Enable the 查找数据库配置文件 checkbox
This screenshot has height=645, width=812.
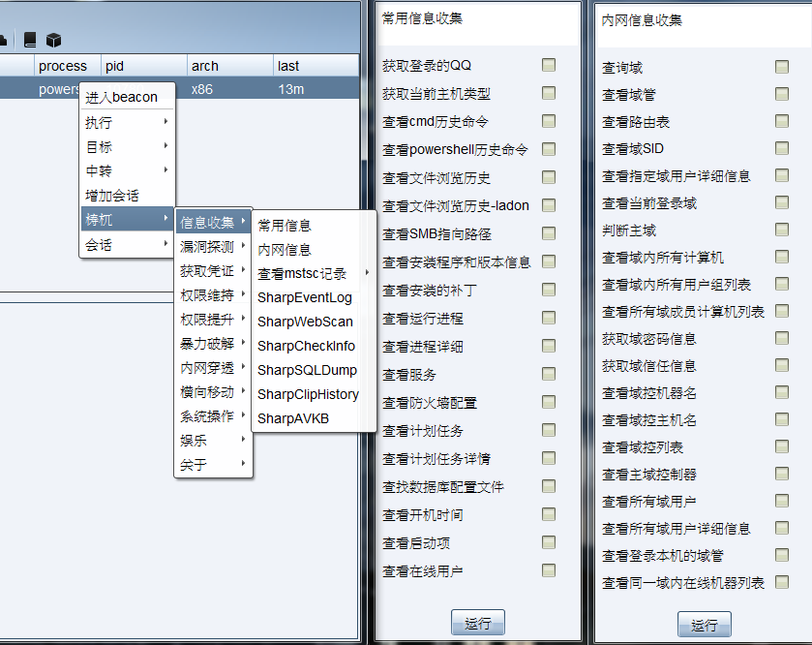549,486
